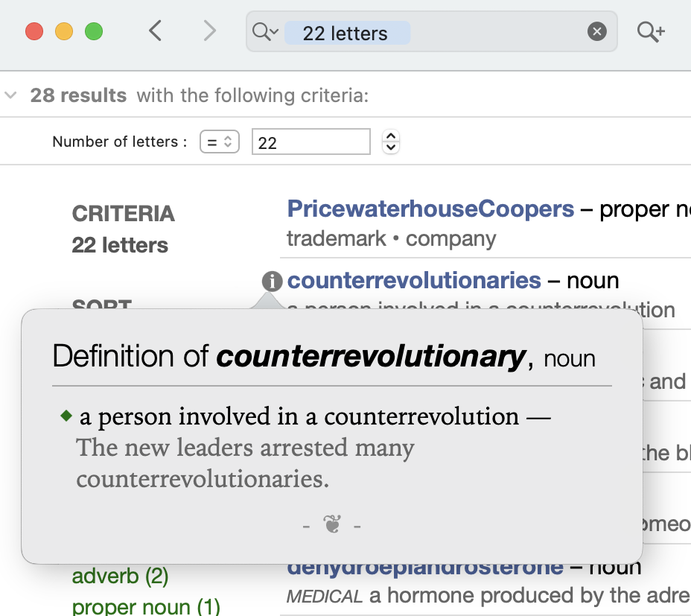Click the counterrevolutionary headword in the popover

pos(370,358)
